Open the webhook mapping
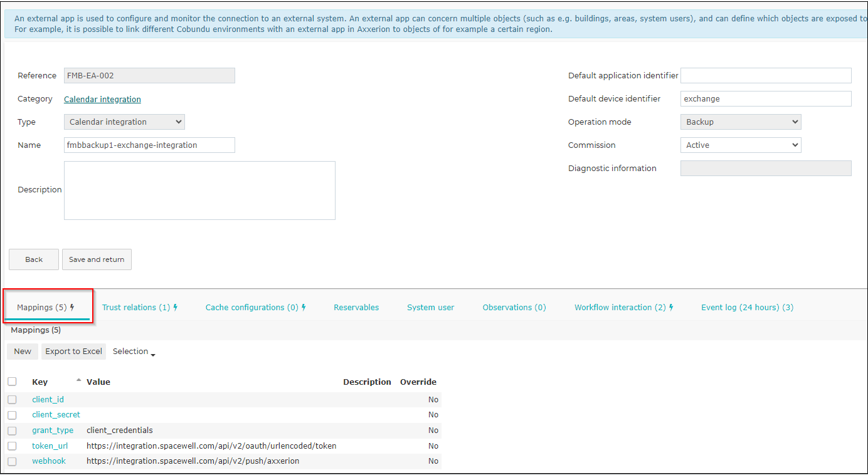This screenshot has height=475, width=868. (x=49, y=461)
